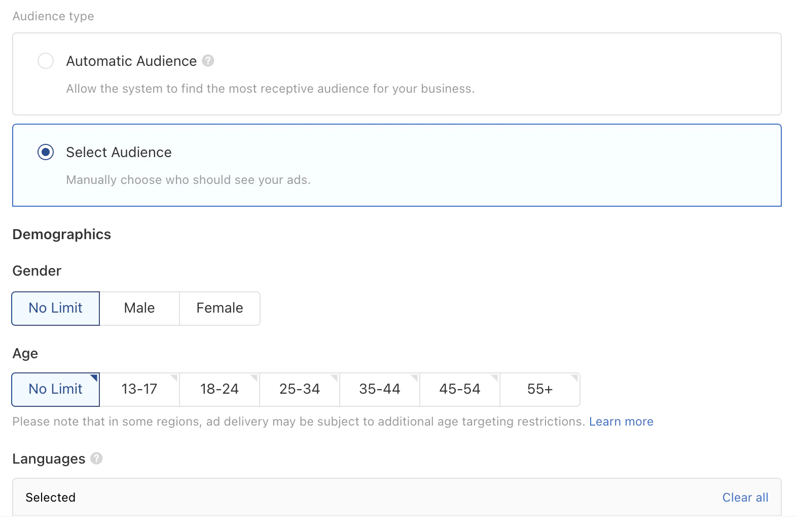Set age to No Limit

(x=56, y=389)
